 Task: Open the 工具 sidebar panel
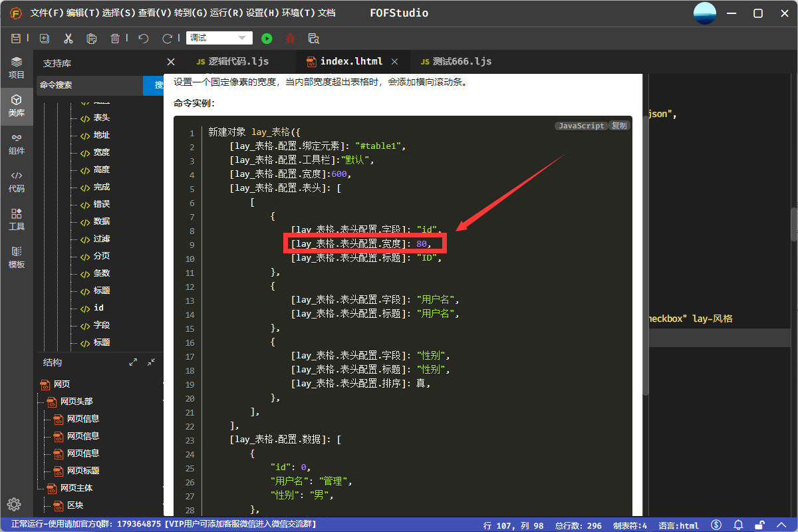point(17,219)
